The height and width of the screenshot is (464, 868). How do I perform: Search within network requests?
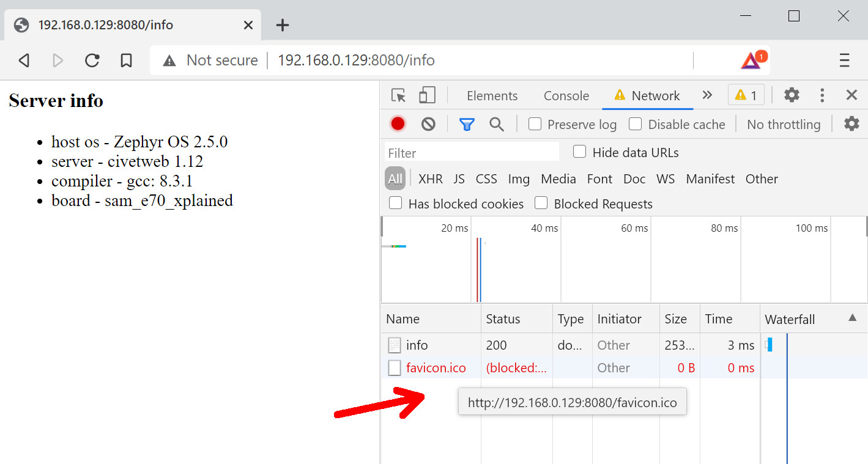click(x=497, y=123)
